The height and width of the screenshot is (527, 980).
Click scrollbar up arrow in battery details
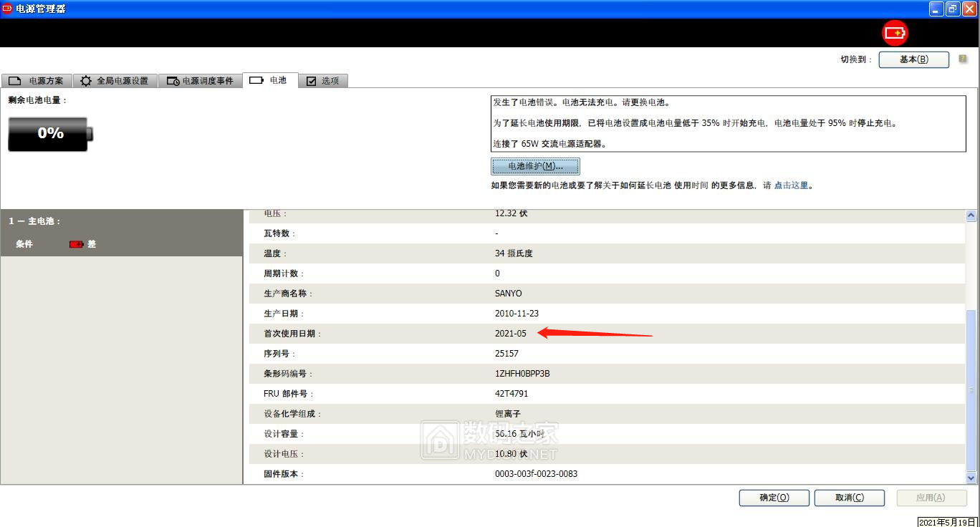pos(971,216)
